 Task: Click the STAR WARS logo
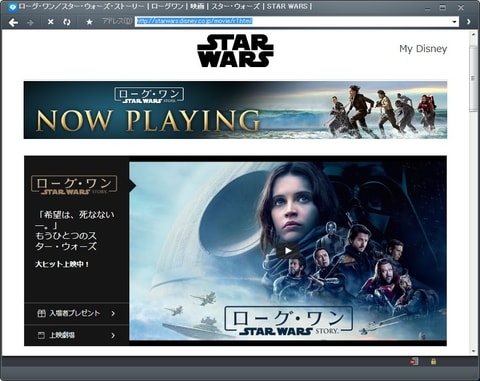(x=235, y=51)
